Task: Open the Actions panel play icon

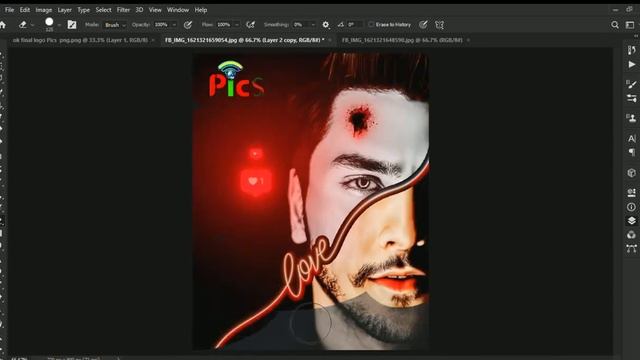Action: coord(631,64)
